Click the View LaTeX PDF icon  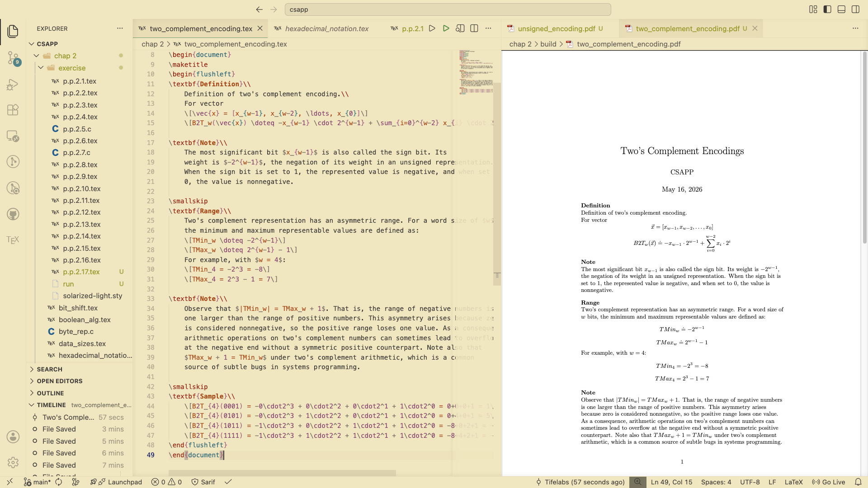click(460, 28)
